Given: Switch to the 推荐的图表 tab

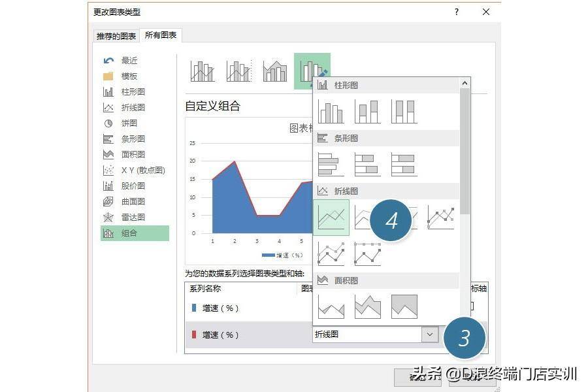Looking at the screenshot, I should coord(116,36).
